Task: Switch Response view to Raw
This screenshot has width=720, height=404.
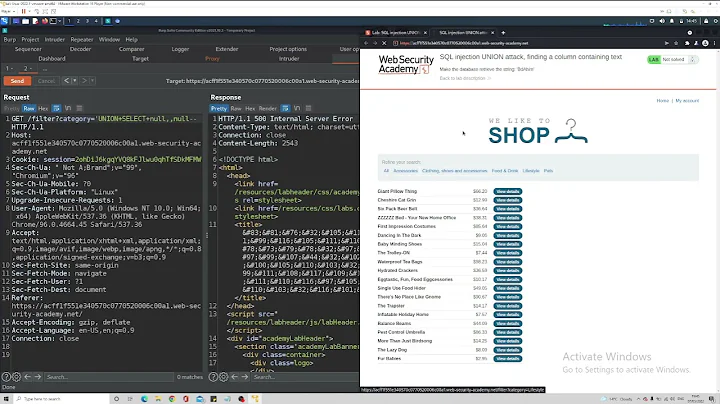Action: pyautogui.click(x=236, y=109)
